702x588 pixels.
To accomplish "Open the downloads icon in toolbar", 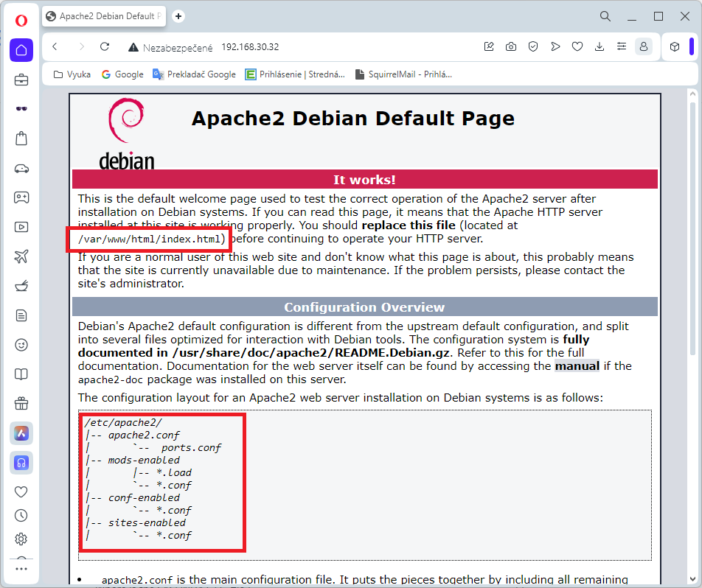I will point(600,47).
